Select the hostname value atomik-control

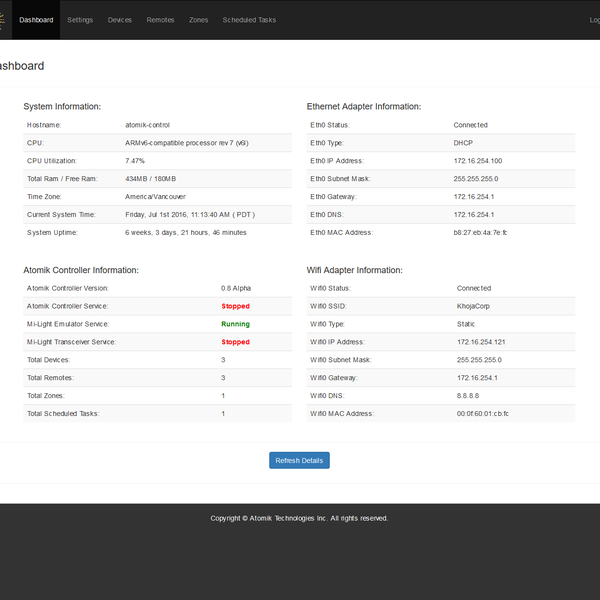[x=148, y=125]
